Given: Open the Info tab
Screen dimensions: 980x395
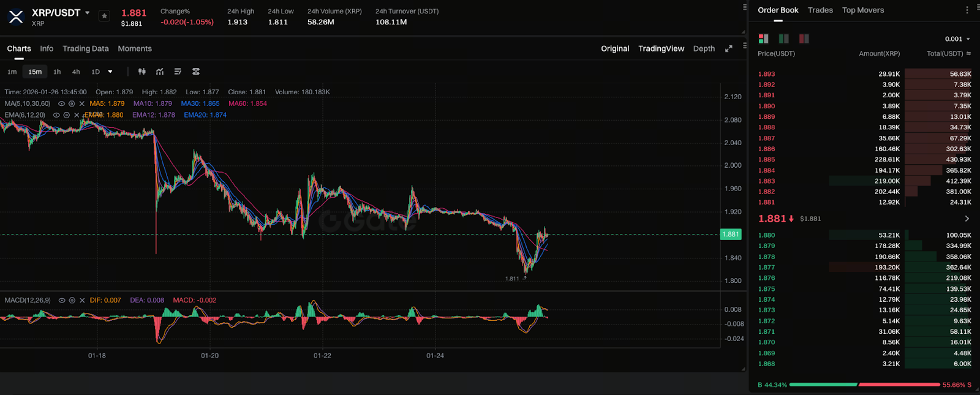Looking at the screenshot, I should coord(47,48).
